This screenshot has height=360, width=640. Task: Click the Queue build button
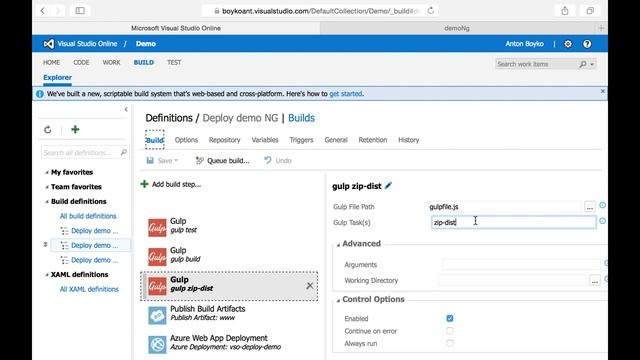[222, 160]
